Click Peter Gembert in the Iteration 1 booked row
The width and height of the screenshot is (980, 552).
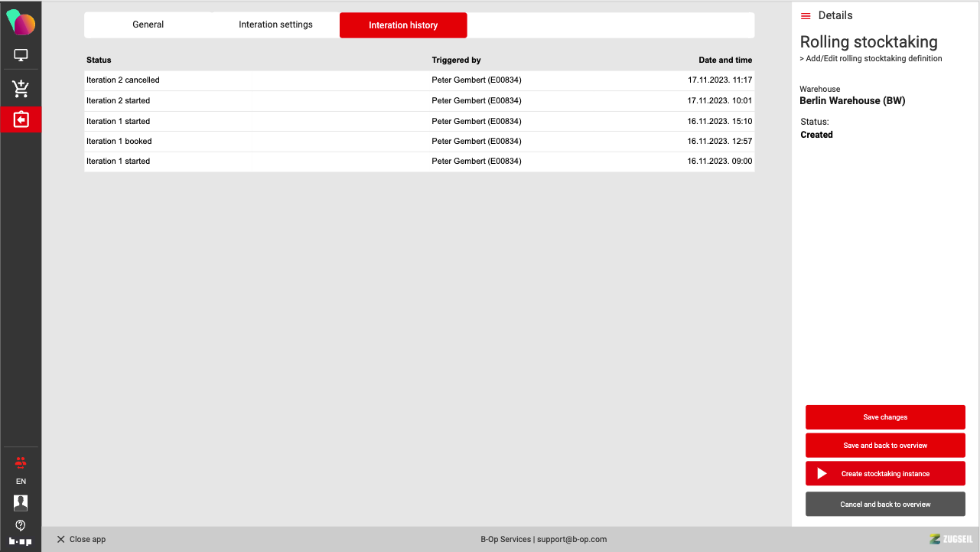pyautogui.click(x=477, y=142)
